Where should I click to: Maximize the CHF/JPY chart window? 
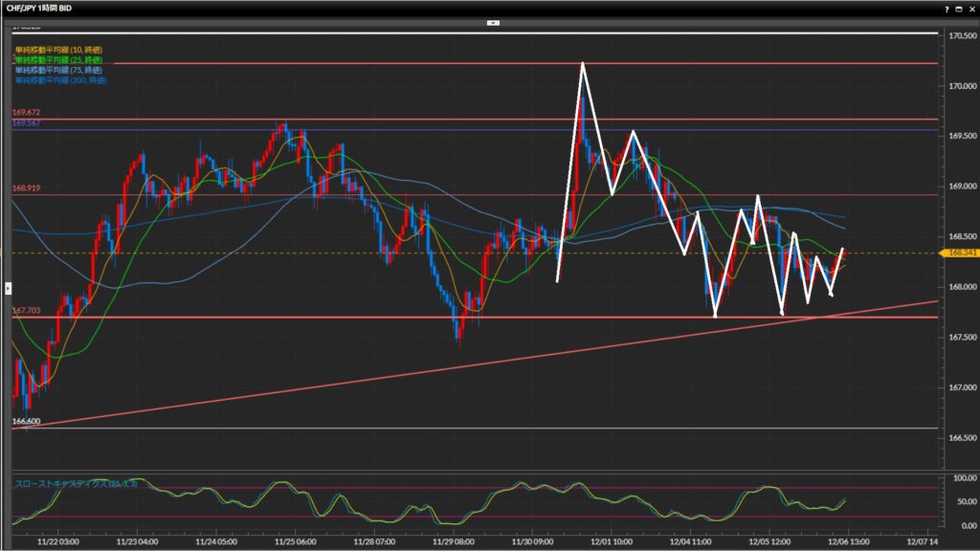tap(960, 8)
